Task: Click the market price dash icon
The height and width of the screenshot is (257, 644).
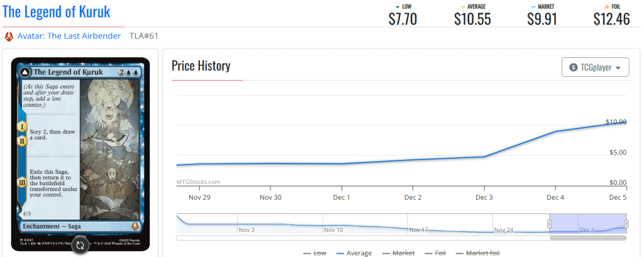Action: tap(533, 6)
